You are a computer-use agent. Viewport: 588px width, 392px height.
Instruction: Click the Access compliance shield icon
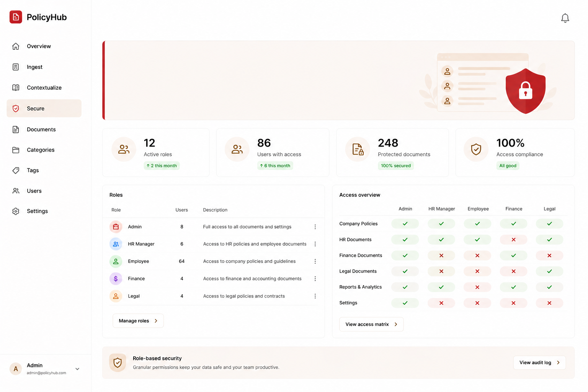click(476, 149)
